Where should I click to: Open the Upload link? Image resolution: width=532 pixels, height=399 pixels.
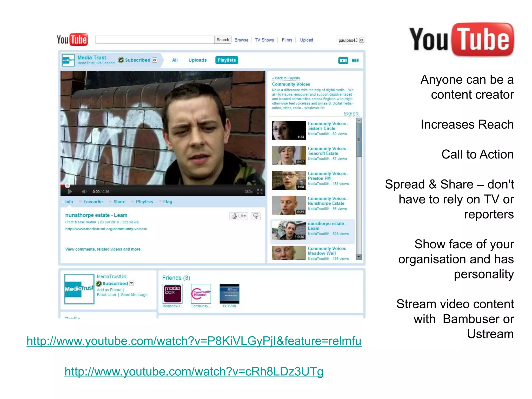point(307,40)
